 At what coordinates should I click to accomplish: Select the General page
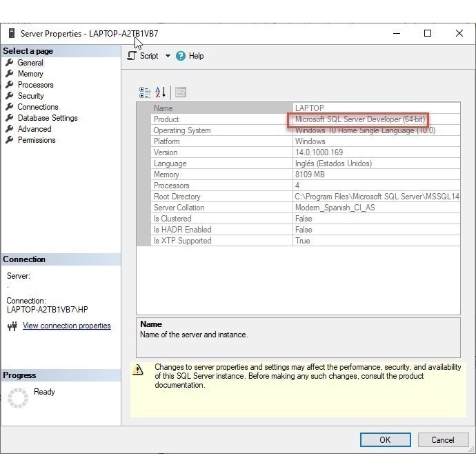pyautogui.click(x=30, y=63)
